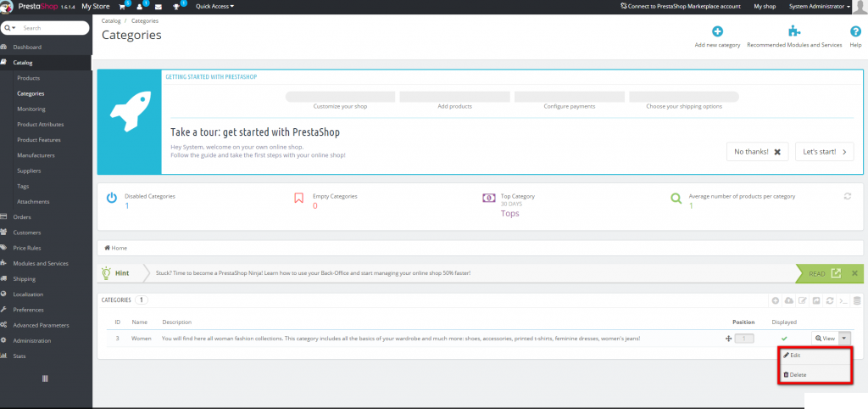Click the No thanks! button
868x409 pixels.
[757, 151]
